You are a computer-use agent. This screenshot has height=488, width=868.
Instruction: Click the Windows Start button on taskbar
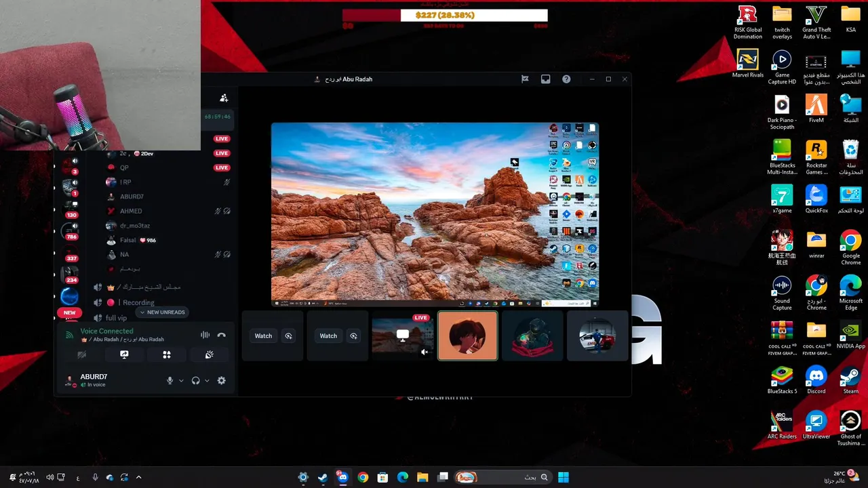click(563, 477)
